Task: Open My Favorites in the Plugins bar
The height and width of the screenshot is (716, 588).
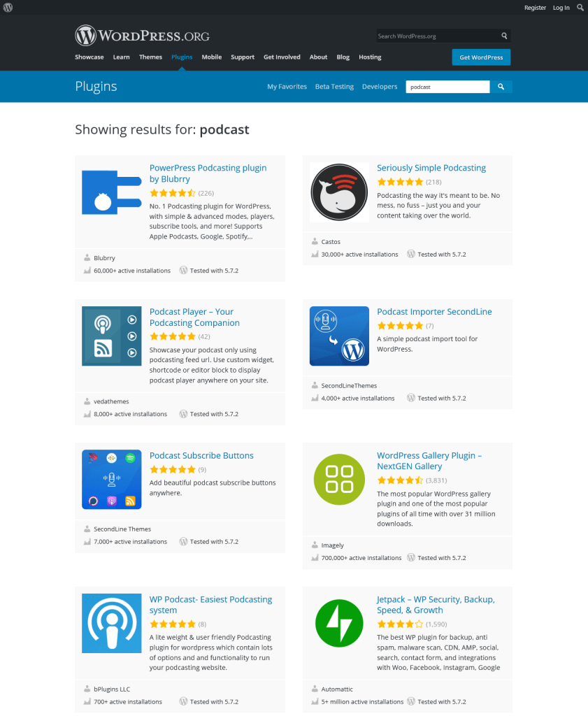Action: [x=287, y=86]
